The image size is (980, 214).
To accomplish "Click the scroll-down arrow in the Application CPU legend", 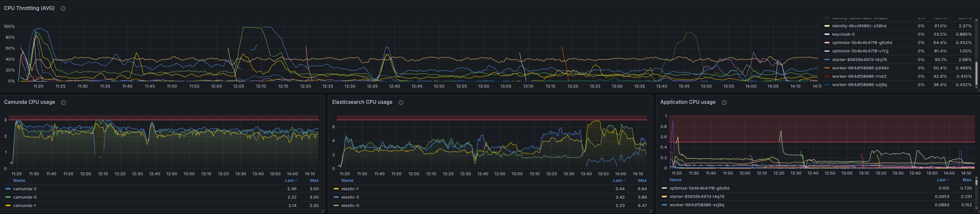I will [976, 209].
